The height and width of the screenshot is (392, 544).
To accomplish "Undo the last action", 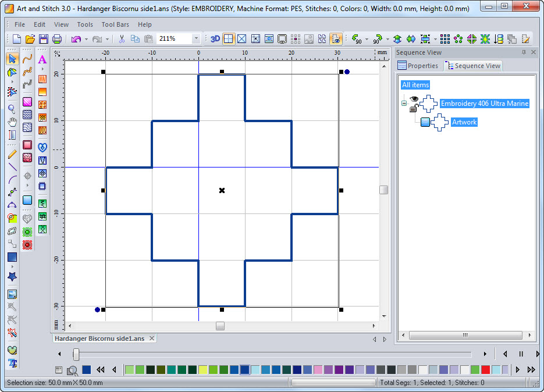I will pyautogui.click(x=76, y=39).
